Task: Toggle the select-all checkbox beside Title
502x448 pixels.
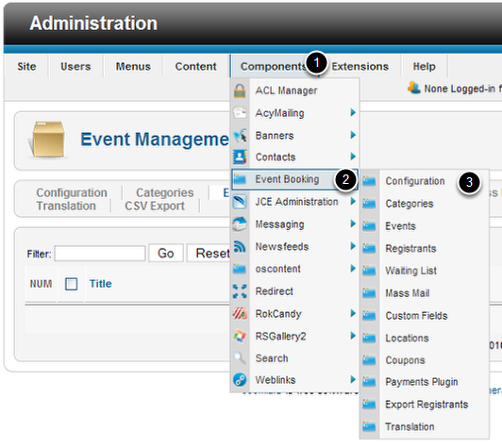Action: [x=71, y=284]
